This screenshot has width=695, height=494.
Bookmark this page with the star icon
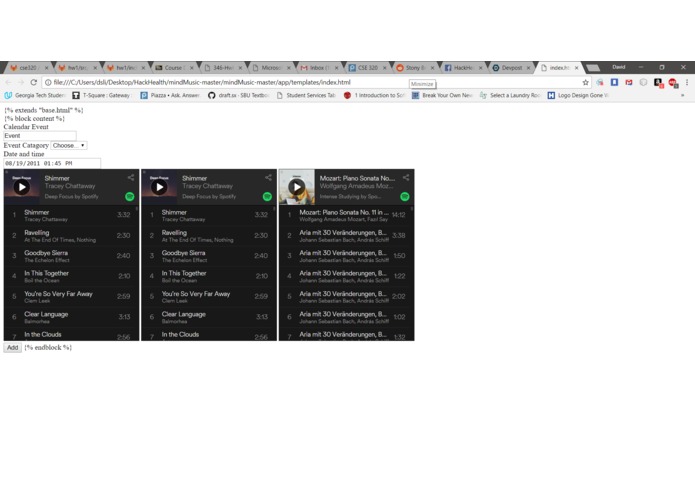585,82
